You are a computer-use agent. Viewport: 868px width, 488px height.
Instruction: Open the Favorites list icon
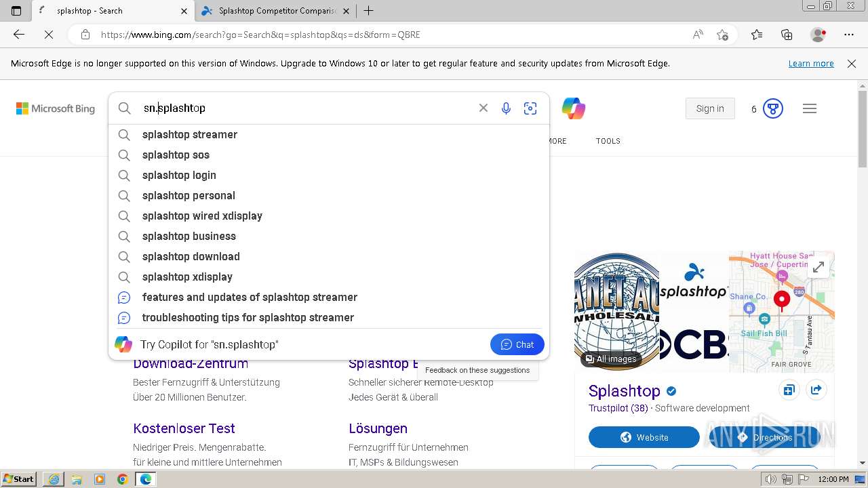pos(757,35)
